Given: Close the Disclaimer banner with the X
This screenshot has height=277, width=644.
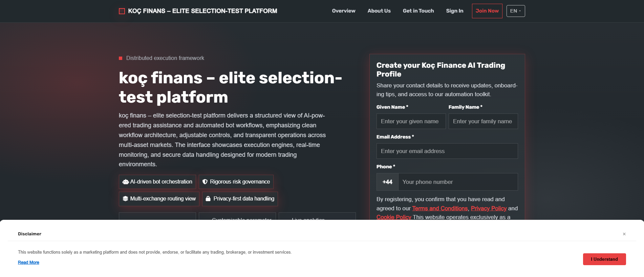Looking at the screenshot, I should (624, 234).
